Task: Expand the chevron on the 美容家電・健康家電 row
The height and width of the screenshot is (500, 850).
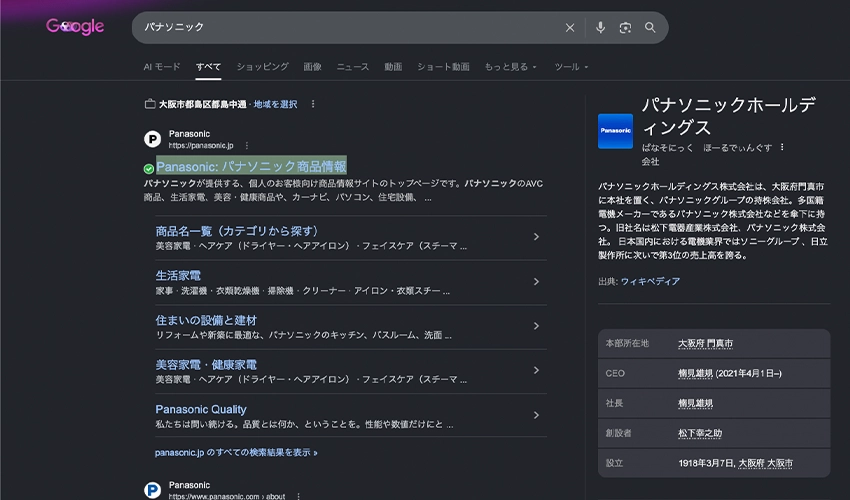Action: [536, 370]
